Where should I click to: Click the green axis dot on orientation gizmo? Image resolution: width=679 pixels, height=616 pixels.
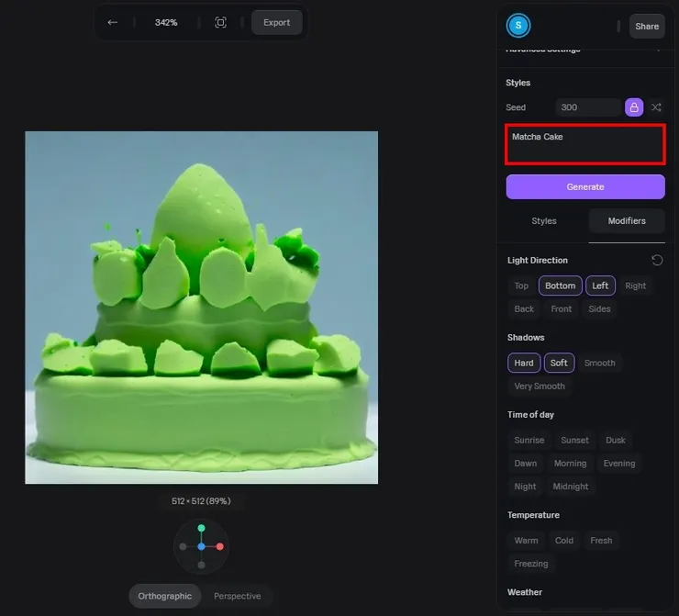(201, 528)
